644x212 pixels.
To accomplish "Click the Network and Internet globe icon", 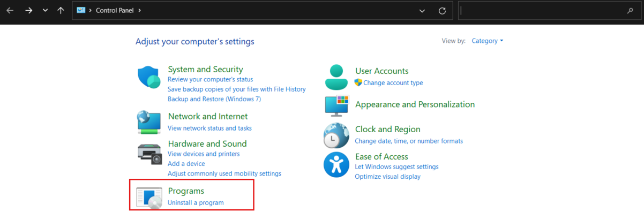I will [149, 122].
